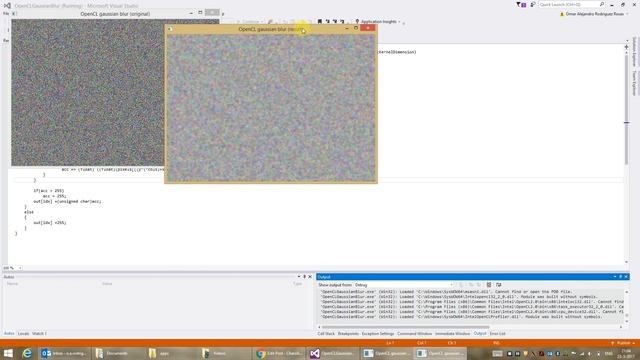This screenshot has width=640, height=360.
Task: Click the Value column header in Autos
Action: (x=107, y=284)
